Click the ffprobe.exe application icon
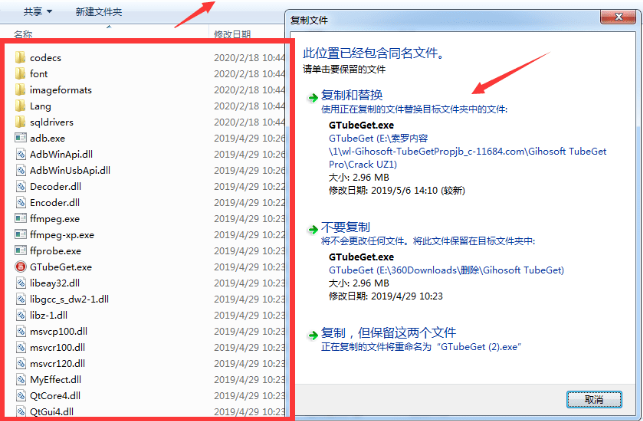The height and width of the screenshot is (421, 643). [x=21, y=250]
